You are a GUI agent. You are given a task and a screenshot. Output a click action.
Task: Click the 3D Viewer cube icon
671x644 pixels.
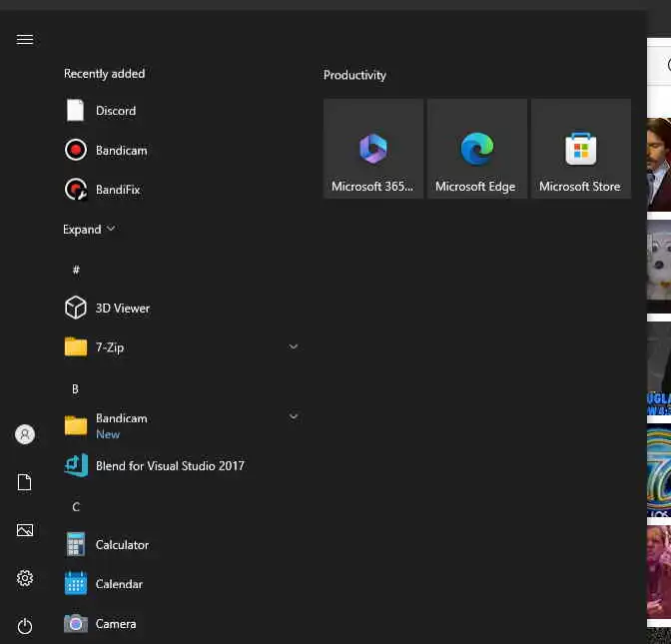point(76,308)
